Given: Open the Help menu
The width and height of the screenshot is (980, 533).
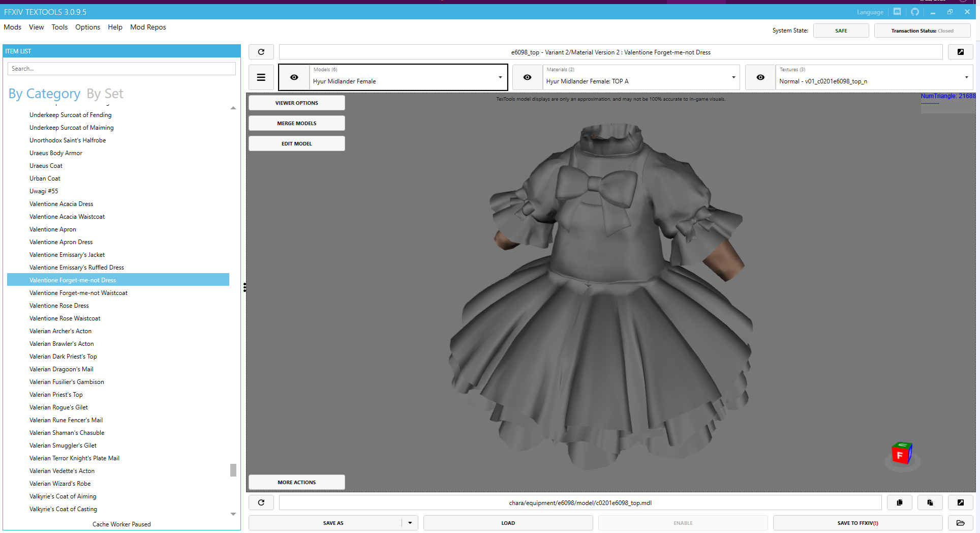Looking at the screenshot, I should click(x=115, y=27).
